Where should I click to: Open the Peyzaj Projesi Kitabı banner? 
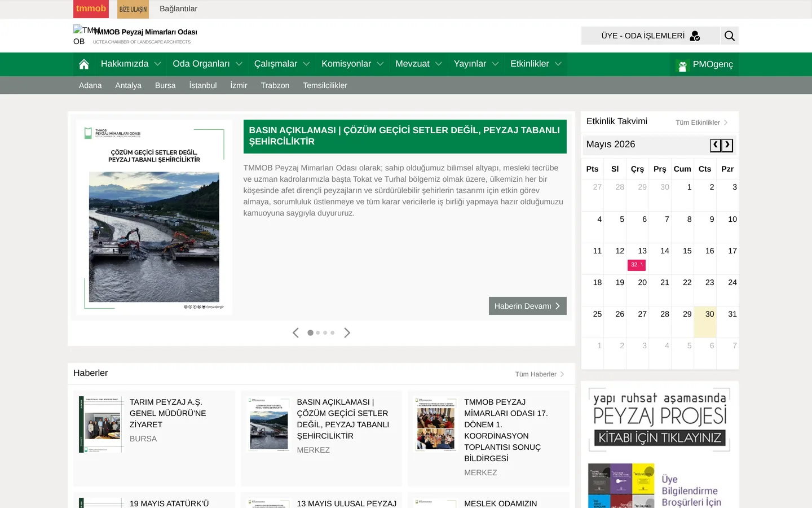[660, 419]
